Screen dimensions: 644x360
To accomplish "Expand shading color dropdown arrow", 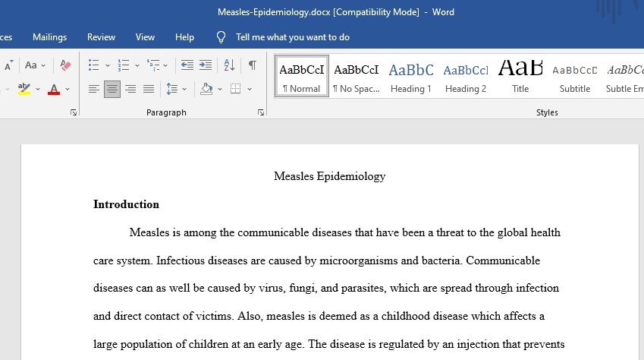I will click(220, 89).
